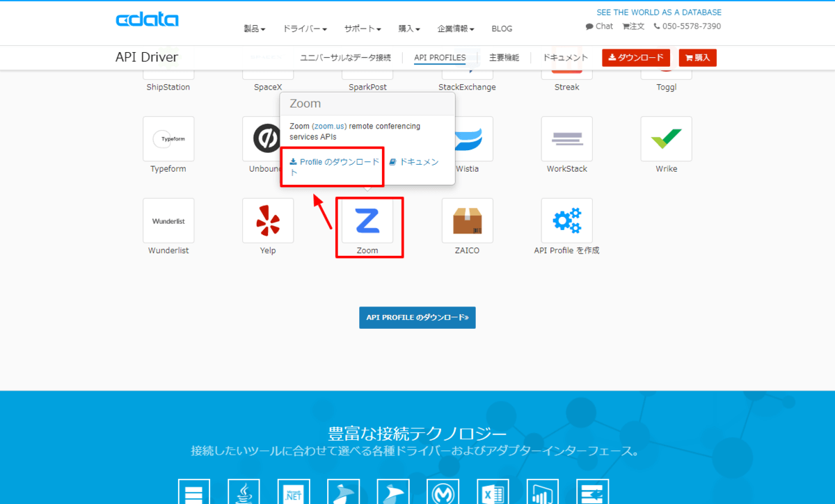Viewport: 835px width, 504px height.
Task: Follow the zoom.us link in the popup
Action: pyautogui.click(x=329, y=127)
